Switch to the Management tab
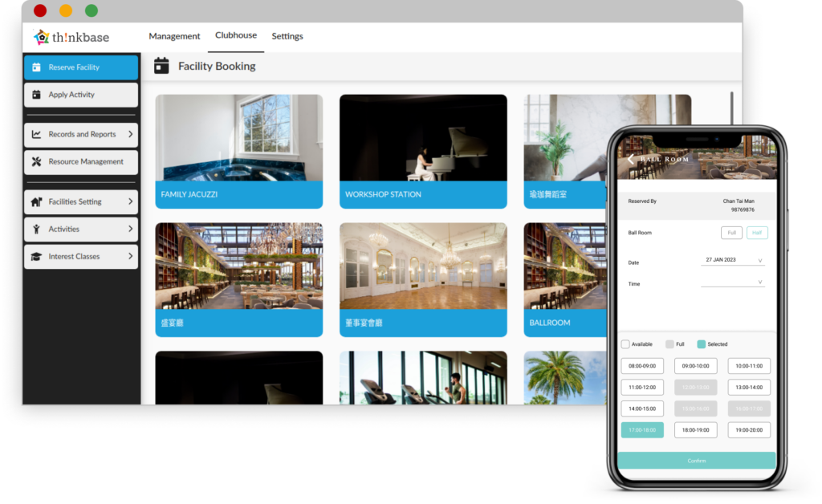Viewport: 822px width, 504px height. (x=174, y=36)
